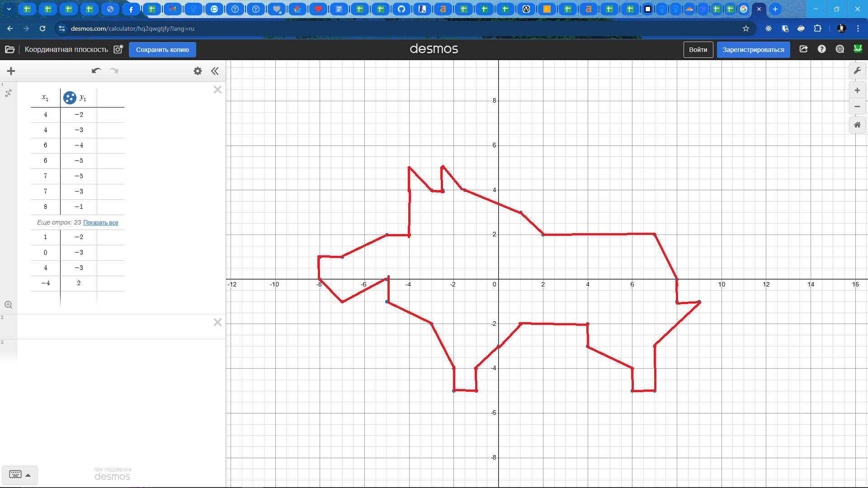Zoom out the graph with minus button
Screen dimensions: 868x488
(x=857, y=107)
